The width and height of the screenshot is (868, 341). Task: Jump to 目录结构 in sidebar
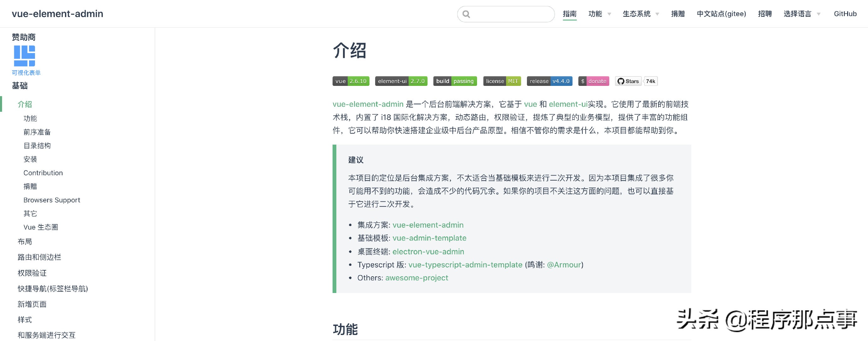tap(37, 145)
